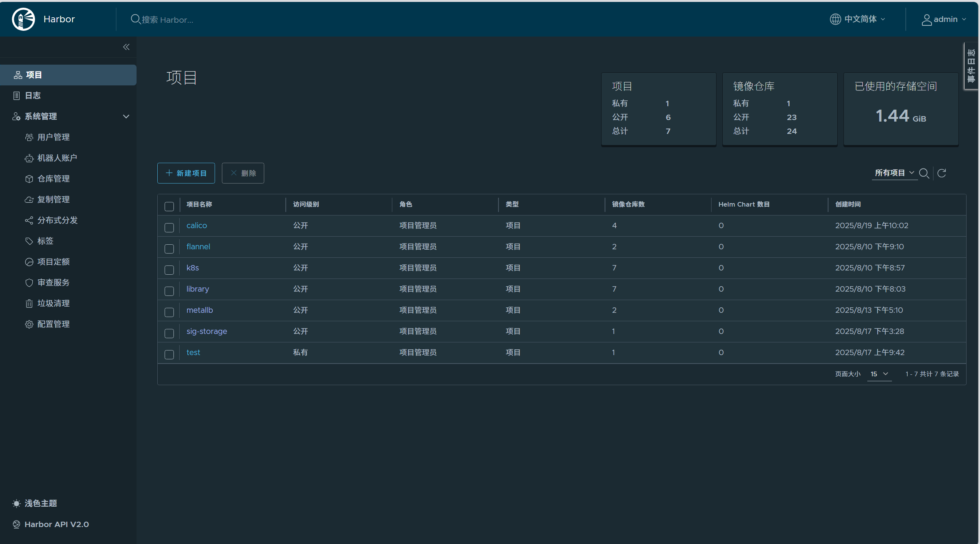This screenshot has height=544, width=980.
Task: Open the event log side tab
Action: (971, 66)
